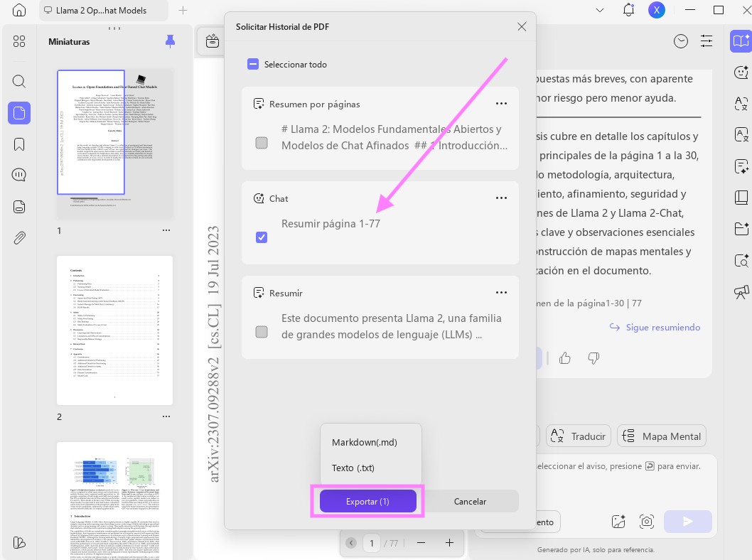
Task: Go to previous page arrow
Action: (351, 543)
